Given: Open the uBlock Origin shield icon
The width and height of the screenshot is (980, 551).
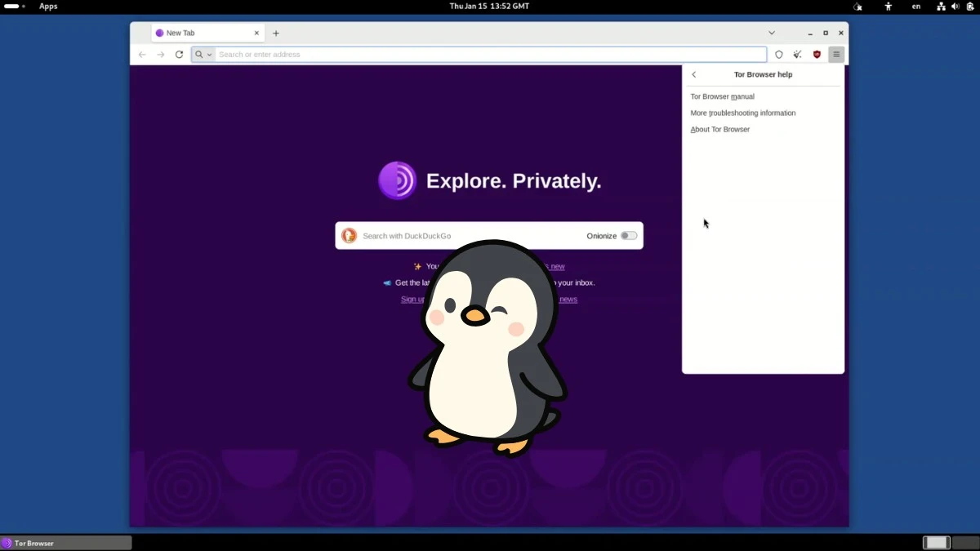Looking at the screenshot, I should click(x=817, y=55).
